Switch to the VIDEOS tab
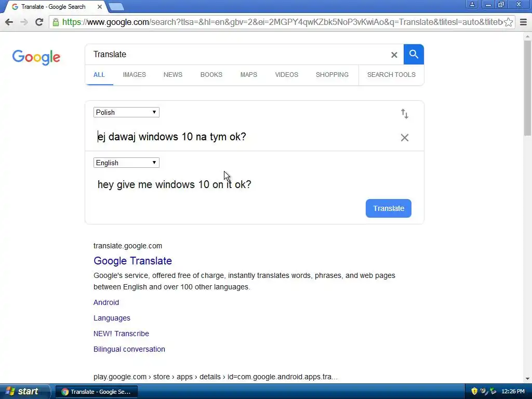This screenshot has height=399, width=532. [287, 75]
